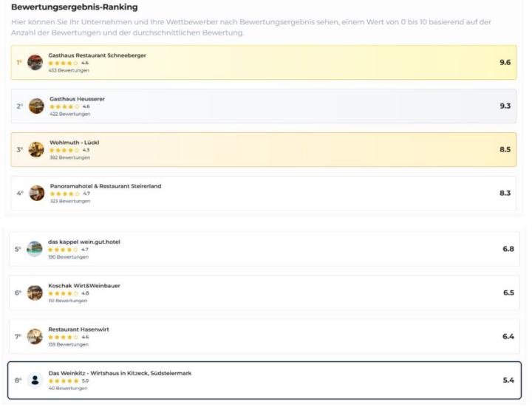This screenshot has width=532, height=407.
Task: Click the five-star rating of Das Weinkitz
Action: (64, 381)
